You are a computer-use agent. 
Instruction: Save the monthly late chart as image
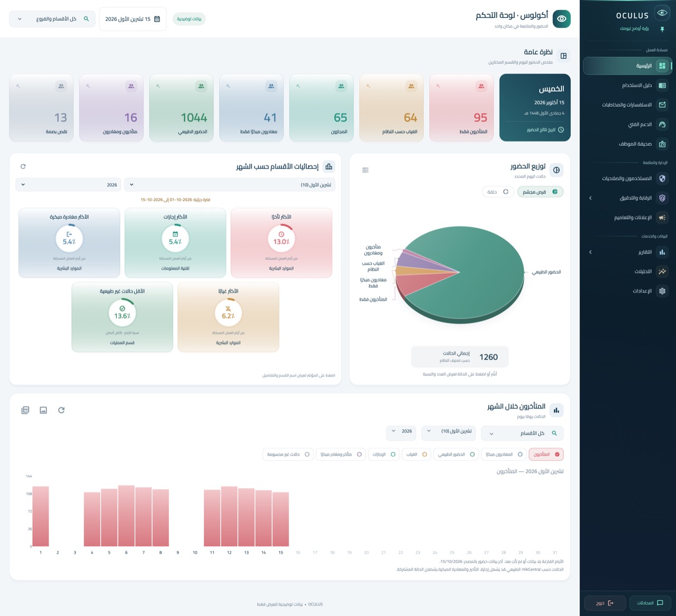[43, 410]
